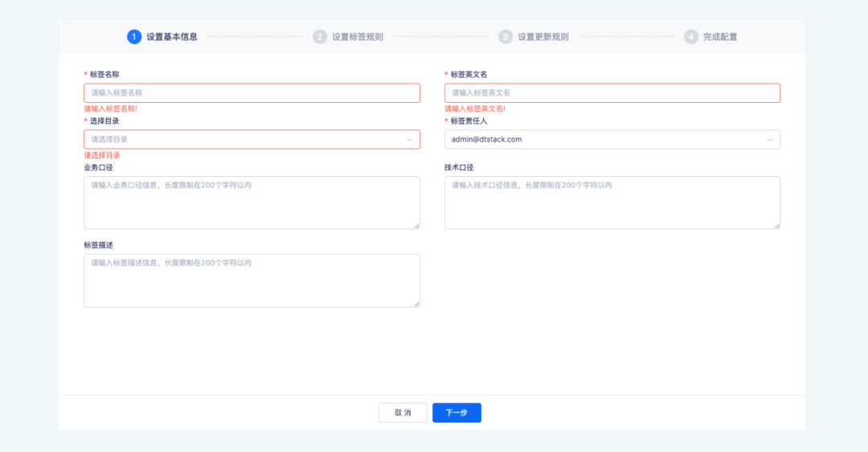Click the 业务口径 textarea resize handle
868x452 pixels.
click(x=416, y=226)
